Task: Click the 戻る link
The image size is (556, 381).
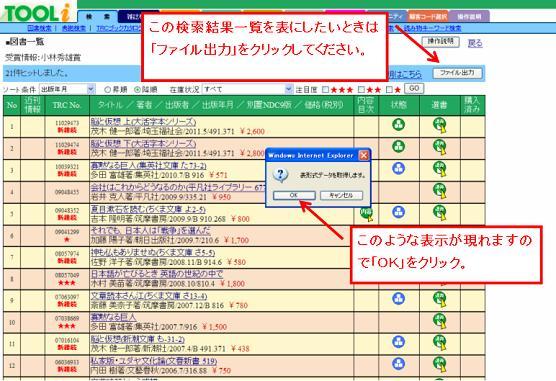Action: [x=475, y=43]
